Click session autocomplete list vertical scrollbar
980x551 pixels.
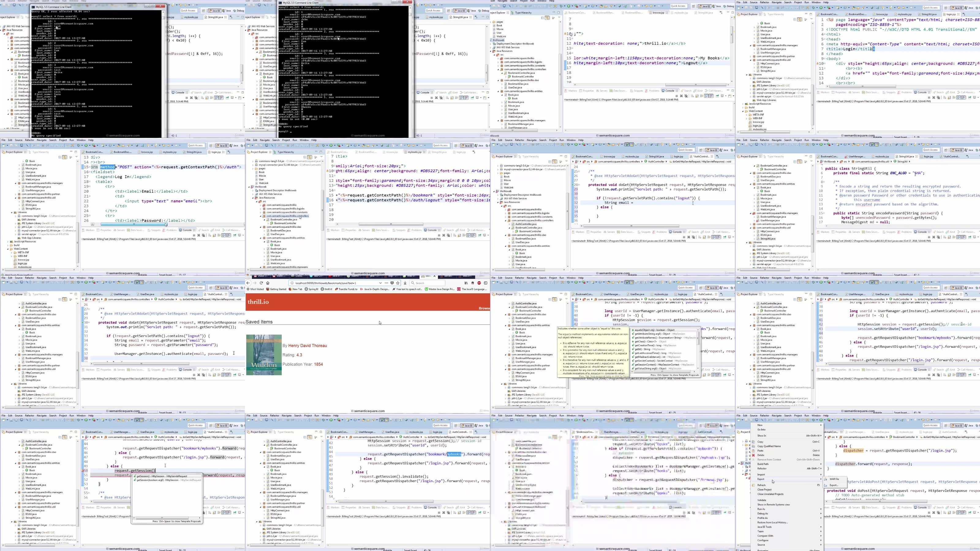click(x=698, y=339)
